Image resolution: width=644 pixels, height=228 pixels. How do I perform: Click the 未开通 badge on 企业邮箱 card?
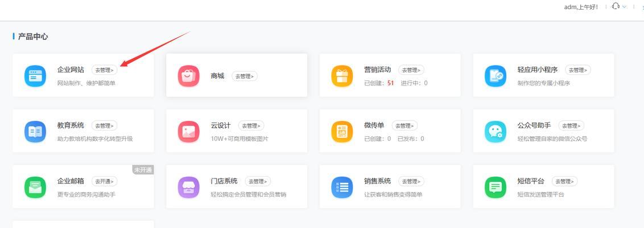[143, 169]
